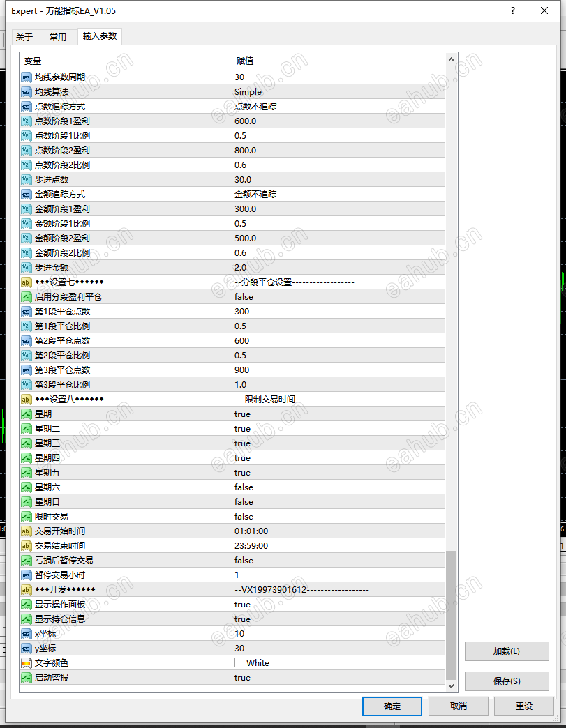Open 亏损后暂停交易 false value dropdown
Screen dimensions: 566x728
(338, 561)
